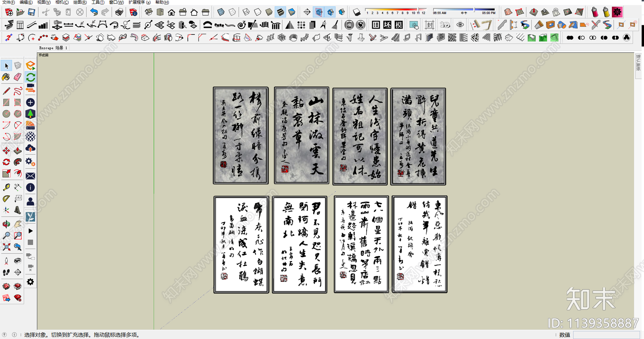Switch to Shaded face style
This screenshot has height=339, width=644.
269,12
